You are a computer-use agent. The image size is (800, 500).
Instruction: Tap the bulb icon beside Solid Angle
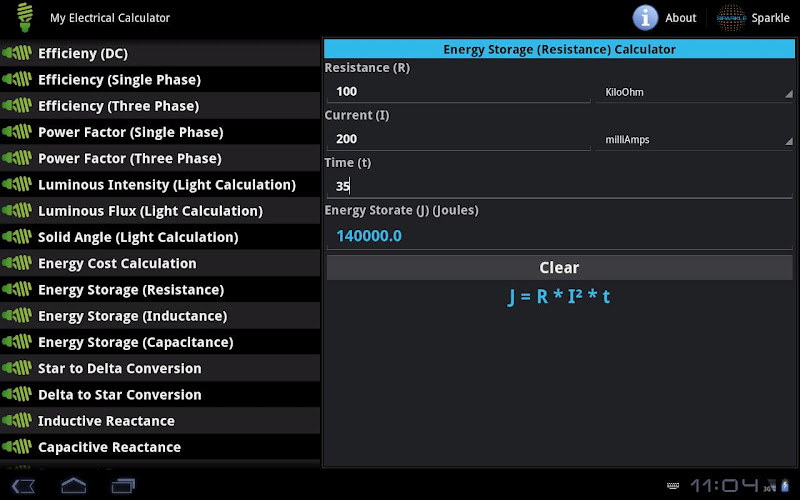point(17,237)
